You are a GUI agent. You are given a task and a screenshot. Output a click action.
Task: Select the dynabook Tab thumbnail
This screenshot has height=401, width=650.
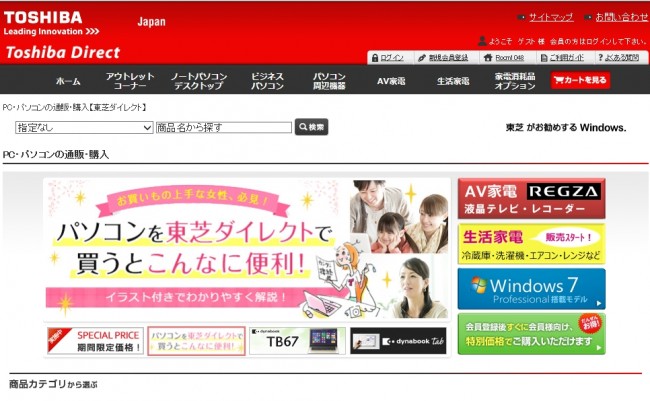[x=398, y=341]
